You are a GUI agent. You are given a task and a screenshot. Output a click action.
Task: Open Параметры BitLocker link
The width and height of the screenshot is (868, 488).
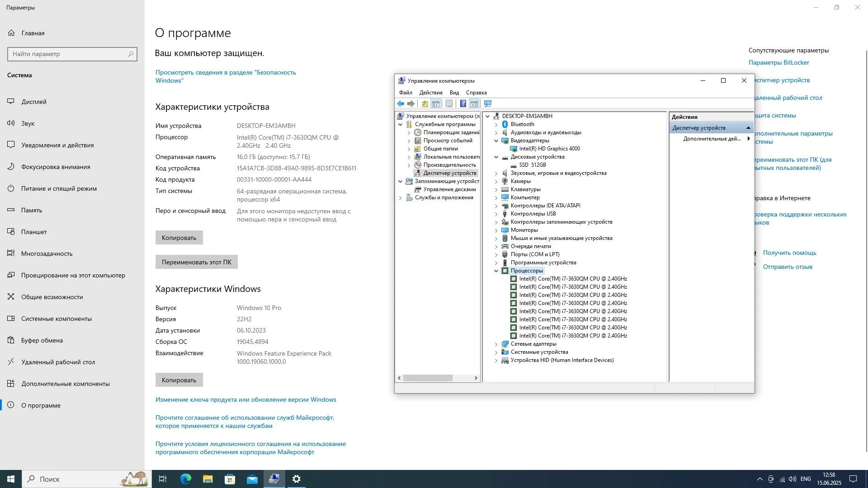778,62
